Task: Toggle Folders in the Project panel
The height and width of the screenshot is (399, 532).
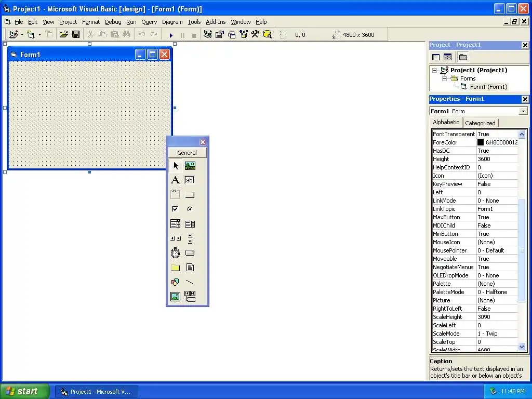Action: (x=463, y=57)
